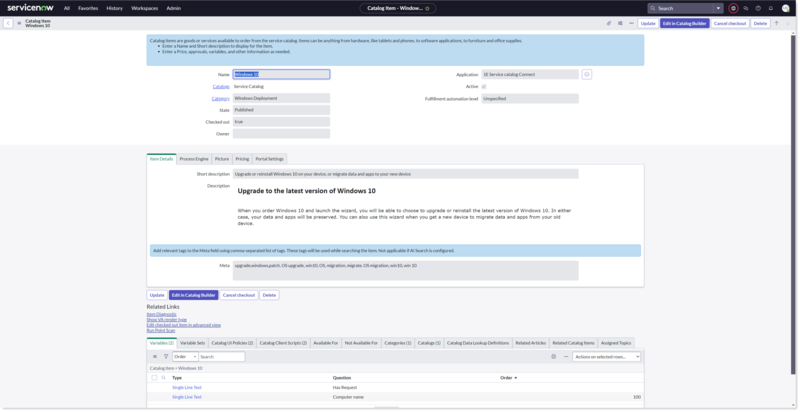The width and height of the screenshot is (800, 412).
Task: Click the Catalogs field label link
Action: [x=221, y=87]
